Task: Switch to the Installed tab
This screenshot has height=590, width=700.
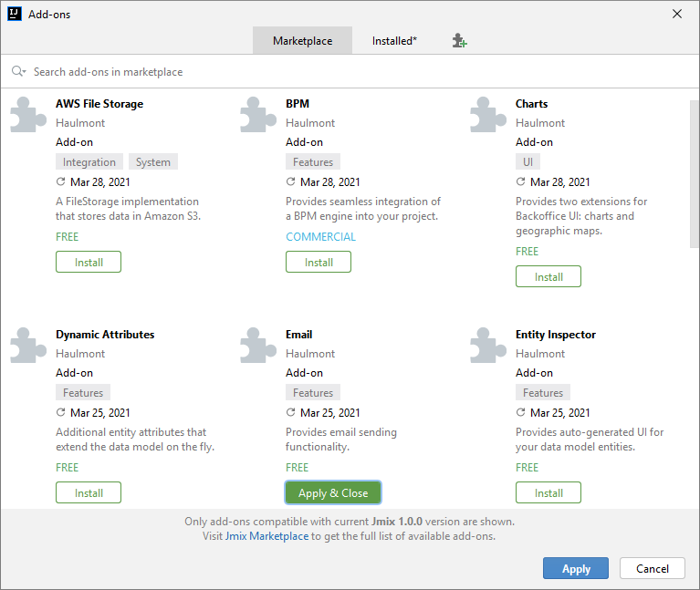Action: 394,41
